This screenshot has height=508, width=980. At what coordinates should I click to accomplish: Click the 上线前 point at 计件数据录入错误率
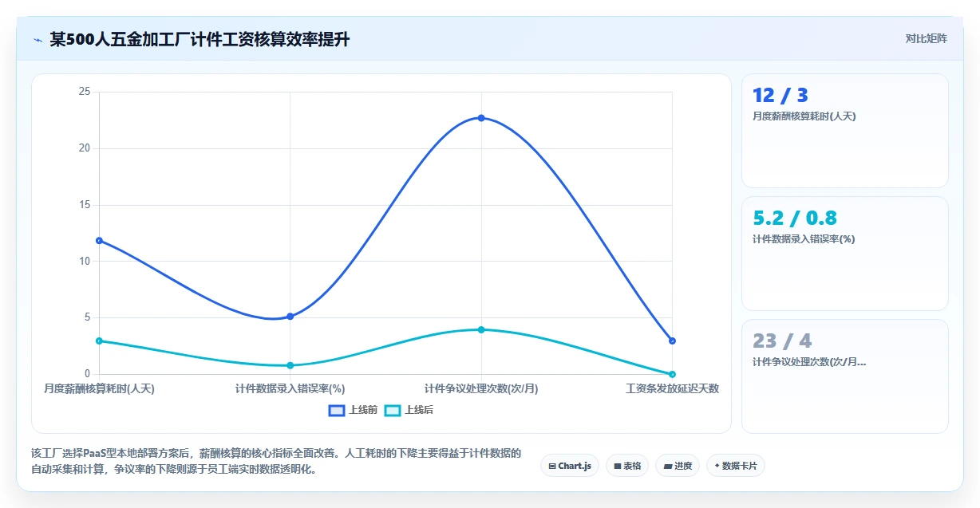[x=290, y=317]
